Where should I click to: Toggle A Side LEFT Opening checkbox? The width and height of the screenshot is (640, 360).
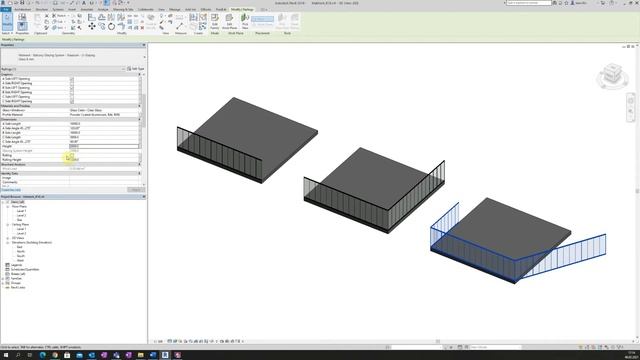pos(72,79)
